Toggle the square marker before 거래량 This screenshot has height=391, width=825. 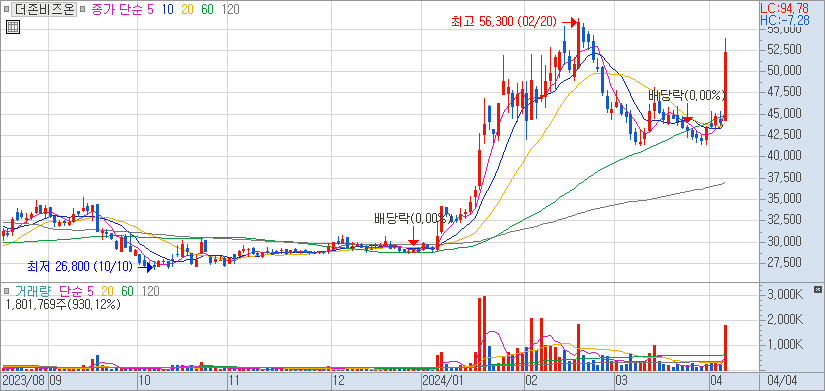click(x=7, y=290)
